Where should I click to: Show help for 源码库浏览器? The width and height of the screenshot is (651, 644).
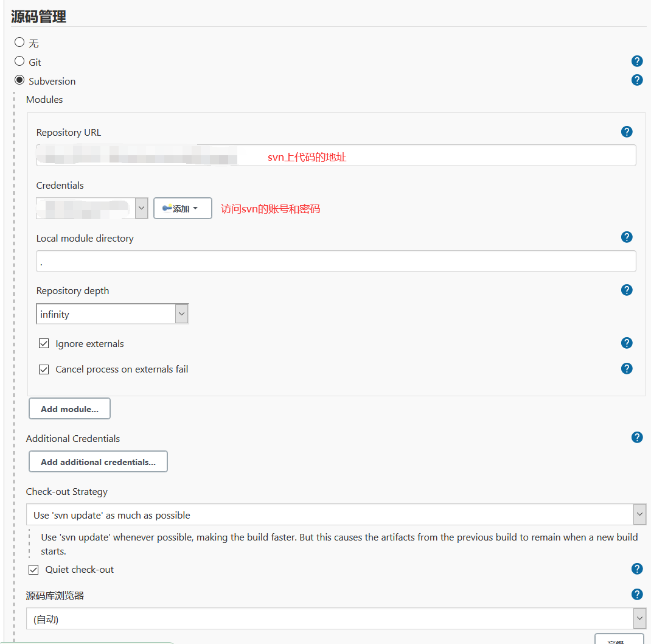pyautogui.click(x=637, y=594)
